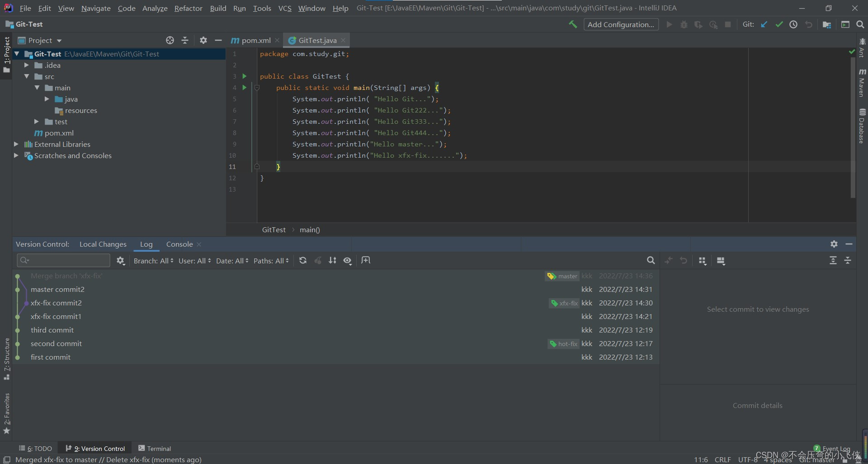Open the Navigate menu

coord(96,8)
